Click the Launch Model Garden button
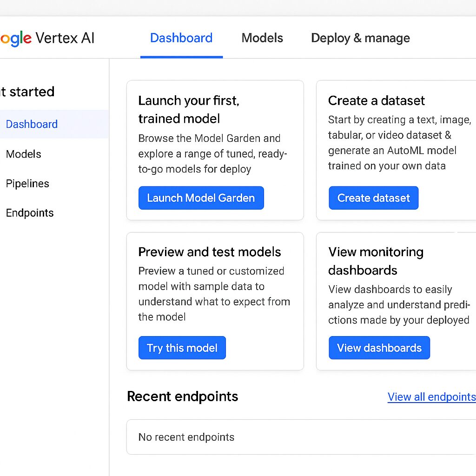 pos(201,198)
